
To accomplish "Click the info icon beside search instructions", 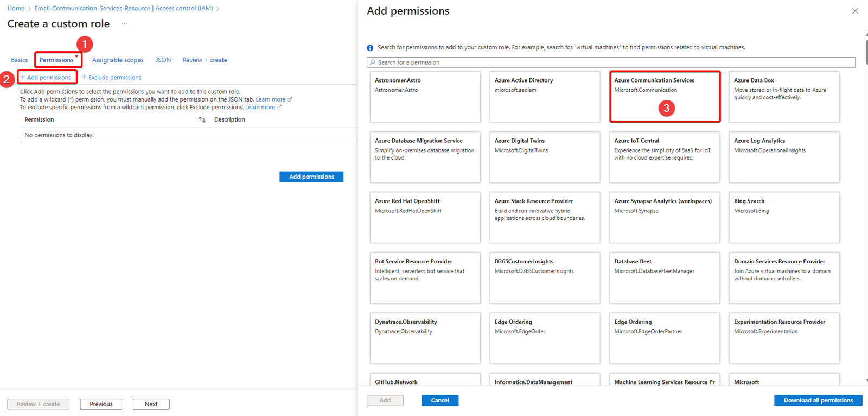I will 370,48.
